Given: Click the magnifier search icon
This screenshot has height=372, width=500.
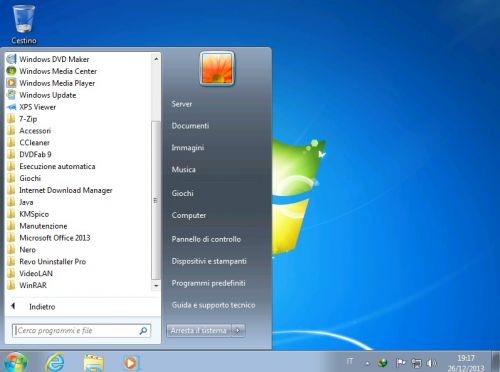Looking at the screenshot, I should coord(143,331).
